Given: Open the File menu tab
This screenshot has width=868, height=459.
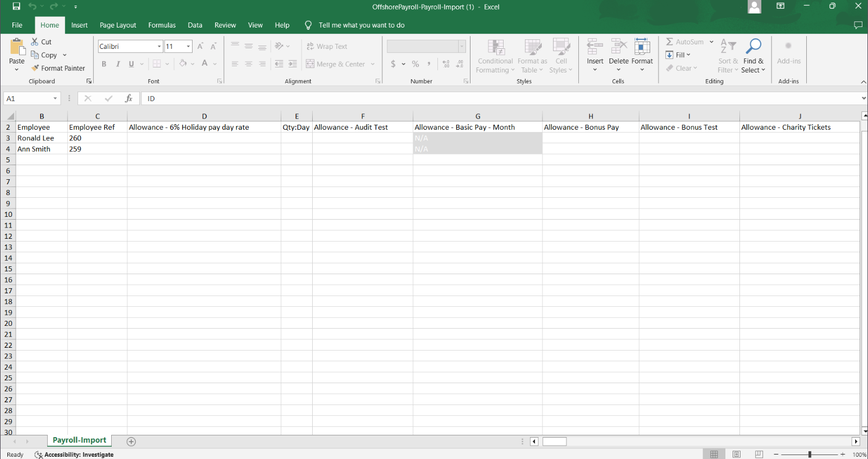Looking at the screenshot, I should click(x=17, y=25).
